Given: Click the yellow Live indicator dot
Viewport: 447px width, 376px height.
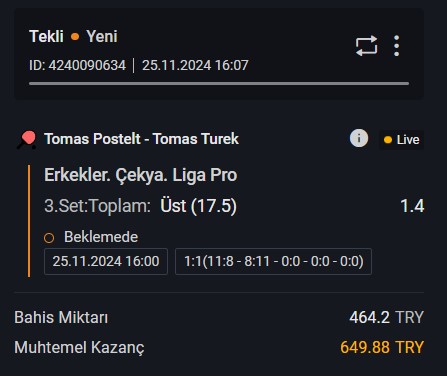Looking at the screenshot, I should pyautogui.click(x=388, y=140).
